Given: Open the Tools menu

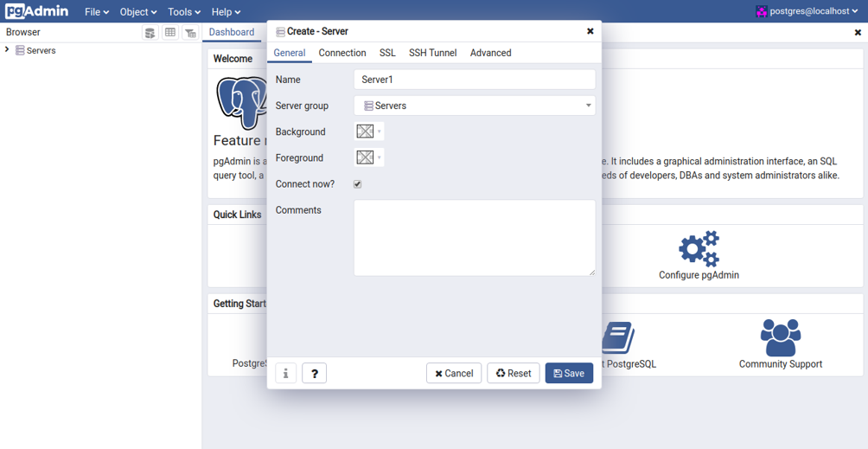Looking at the screenshot, I should pyautogui.click(x=184, y=11).
